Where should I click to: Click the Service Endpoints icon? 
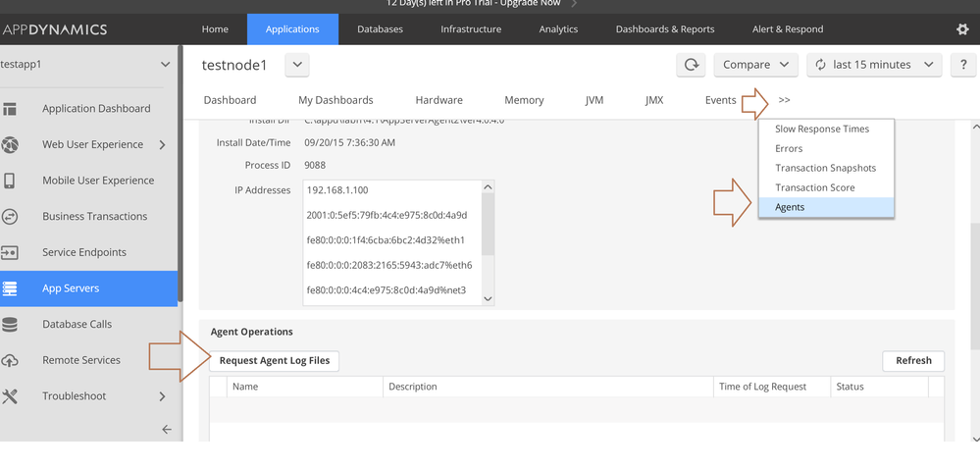(x=10, y=252)
